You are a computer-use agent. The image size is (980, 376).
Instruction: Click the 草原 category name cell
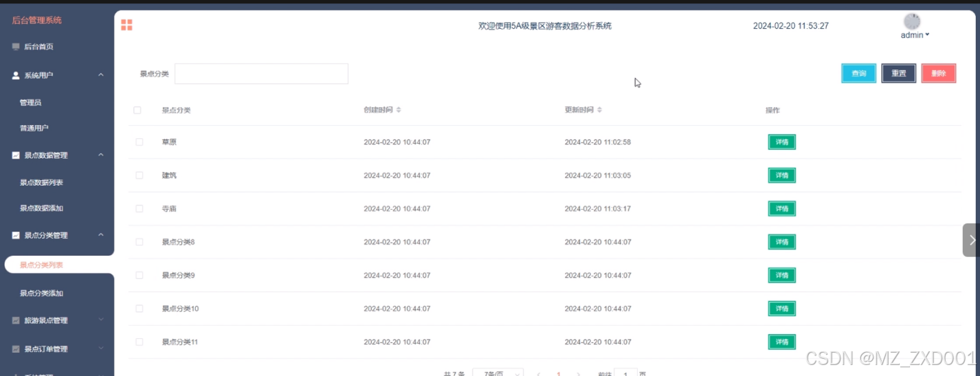(169, 142)
